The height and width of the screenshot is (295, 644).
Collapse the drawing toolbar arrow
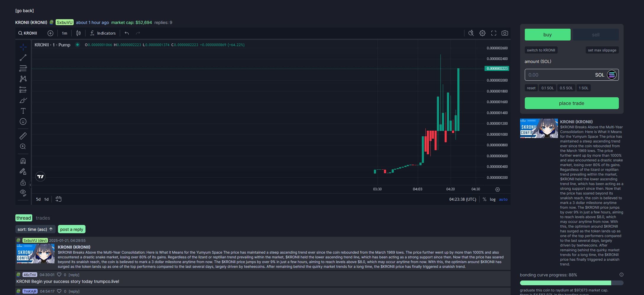click(x=30, y=185)
